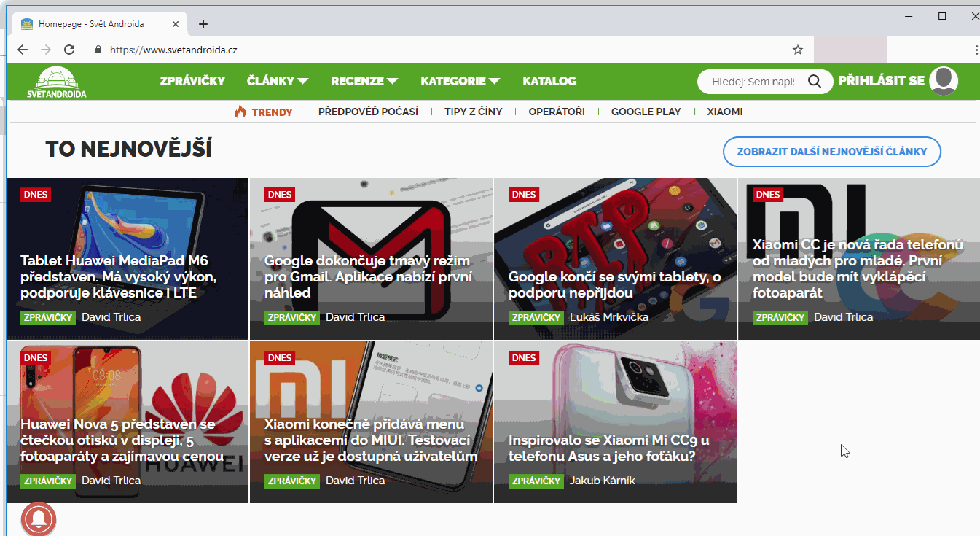Image resolution: width=980 pixels, height=536 pixels.
Task: Click author Lukáš Mrkvička
Action: tap(609, 317)
